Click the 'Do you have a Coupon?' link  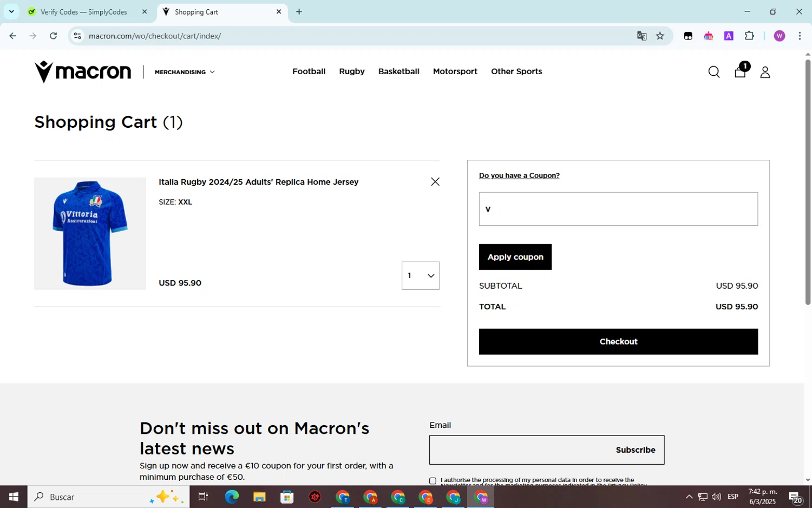[519, 175]
